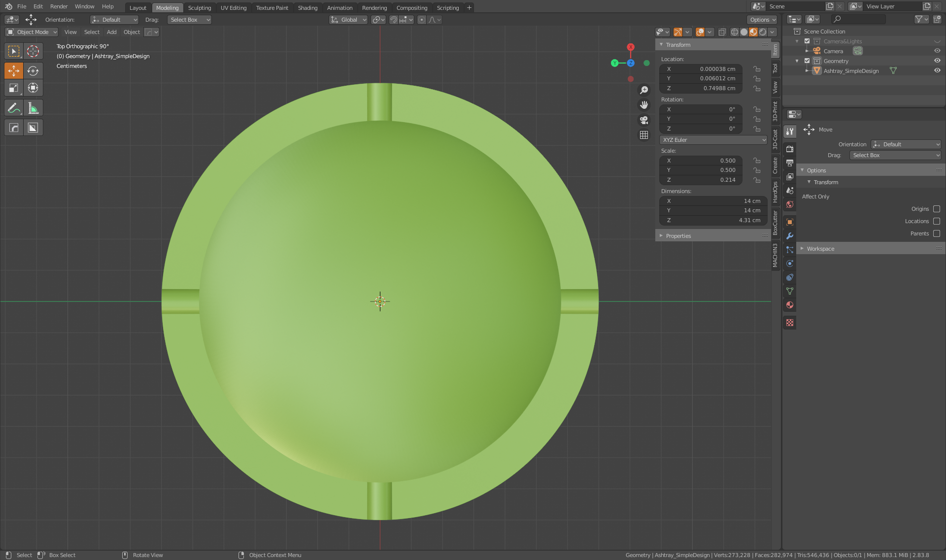The width and height of the screenshot is (946, 560).
Task: Enable Affect Only Origins checkbox
Action: (x=936, y=209)
